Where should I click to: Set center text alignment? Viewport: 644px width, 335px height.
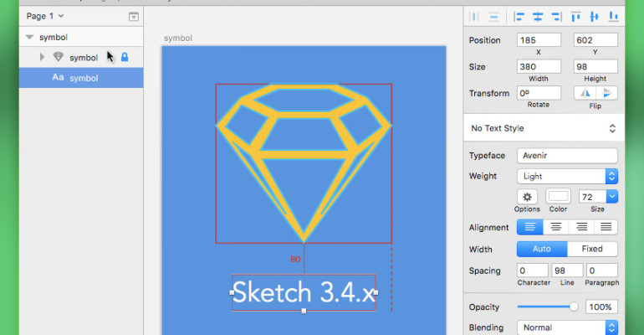(555, 227)
